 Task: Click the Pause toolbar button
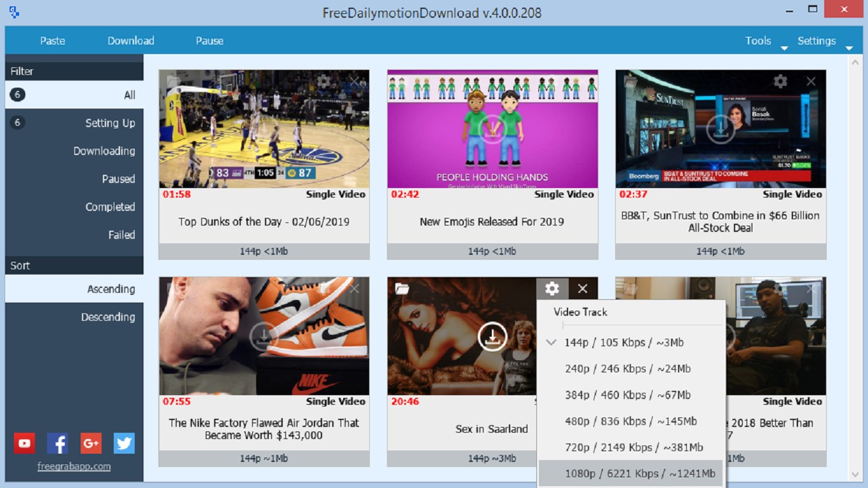210,41
